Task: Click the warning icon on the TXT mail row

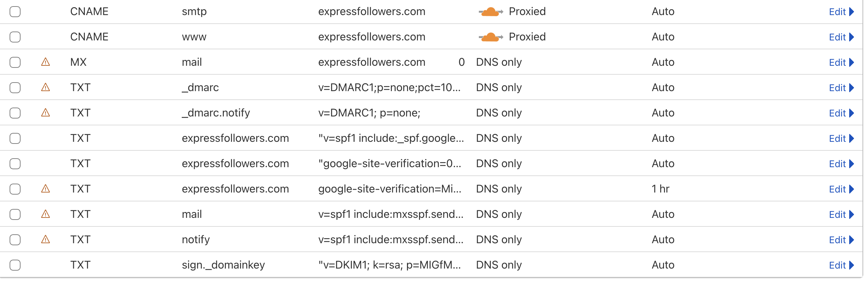Action: (x=46, y=214)
